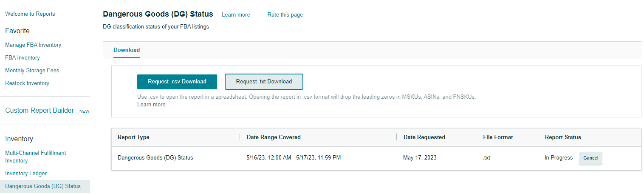Click the Request .txt Download button
Screen dimensions: 644x194
tap(264, 82)
